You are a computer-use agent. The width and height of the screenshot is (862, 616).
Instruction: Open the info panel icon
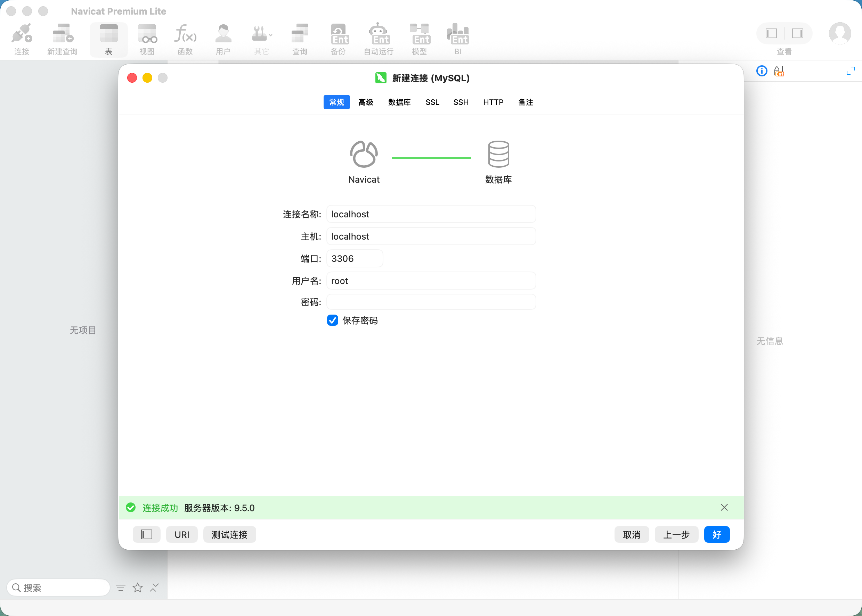click(762, 71)
